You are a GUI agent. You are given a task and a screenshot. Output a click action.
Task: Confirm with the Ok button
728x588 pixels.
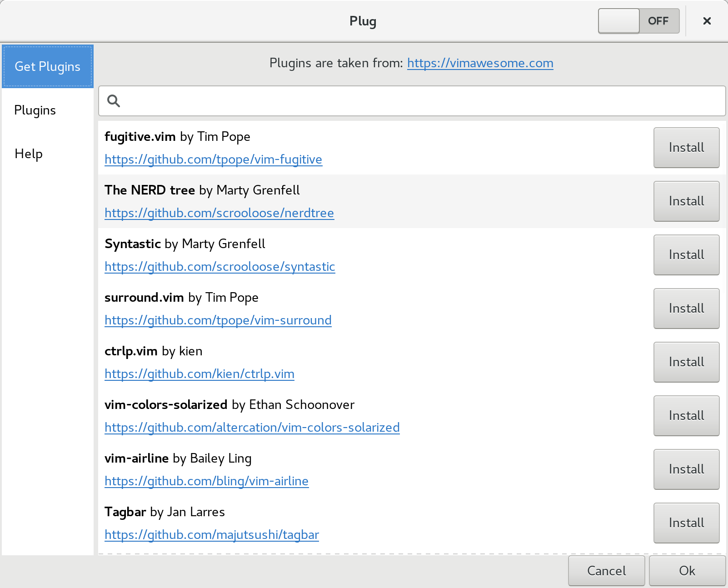click(x=687, y=571)
